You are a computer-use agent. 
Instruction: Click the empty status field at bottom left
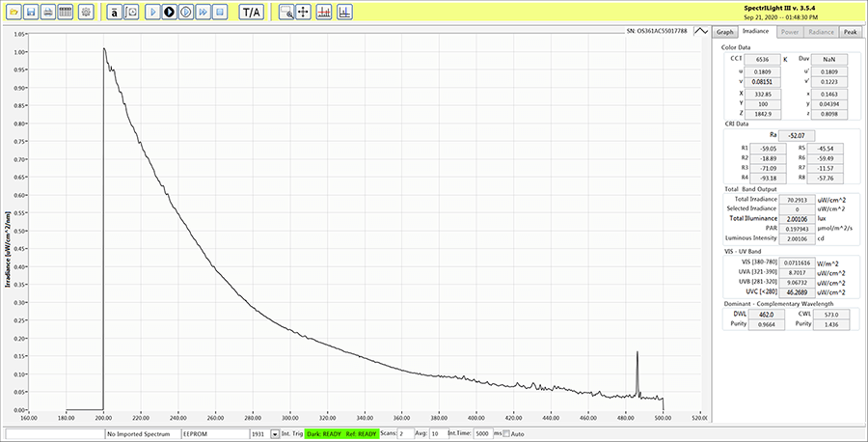pyautogui.click(x=55, y=433)
